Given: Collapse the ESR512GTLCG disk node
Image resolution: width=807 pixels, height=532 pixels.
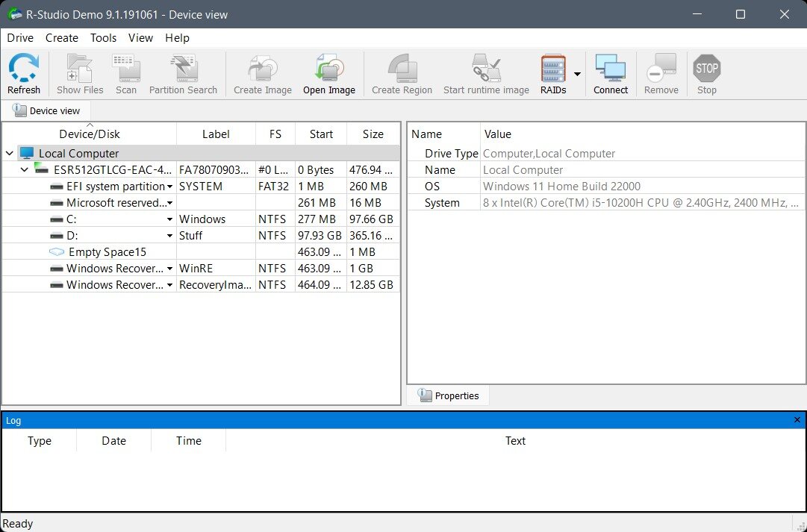Looking at the screenshot, I should pos(24,169).
